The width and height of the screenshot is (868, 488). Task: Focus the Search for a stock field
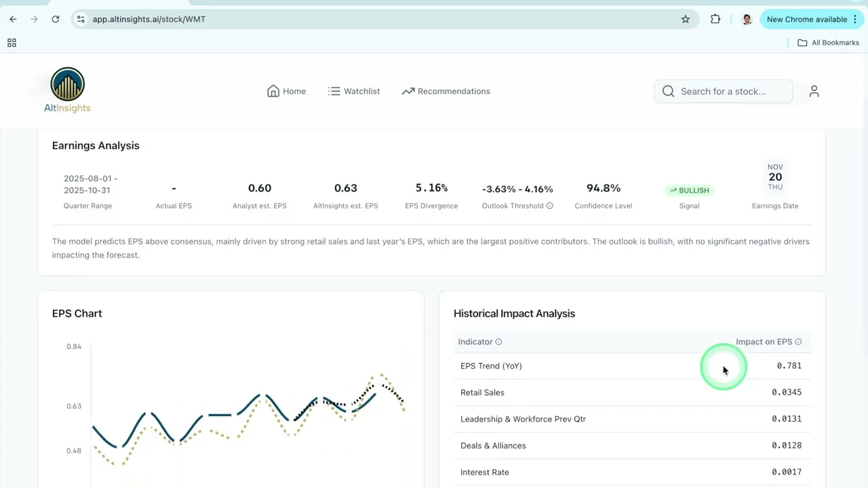[x=724, y=91]
